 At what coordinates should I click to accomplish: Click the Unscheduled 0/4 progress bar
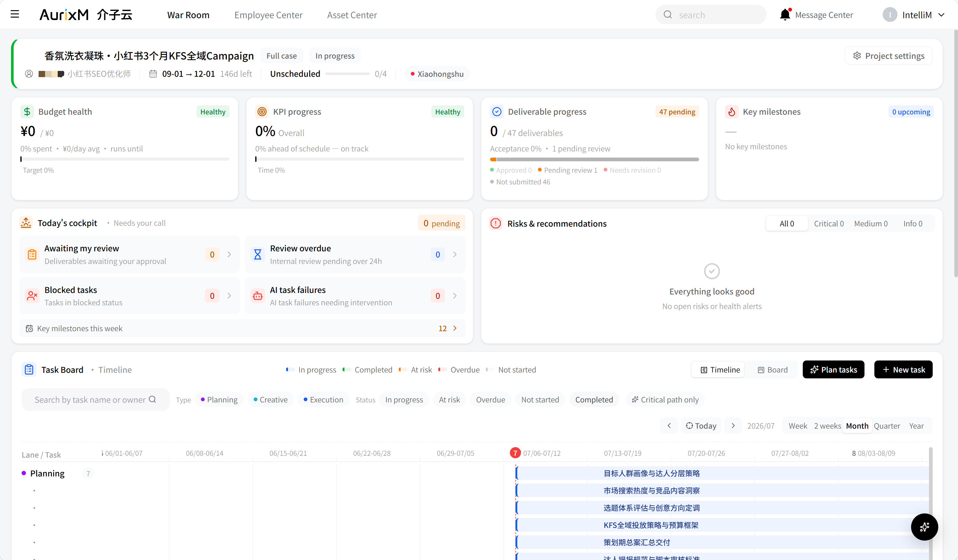point(347,74)
